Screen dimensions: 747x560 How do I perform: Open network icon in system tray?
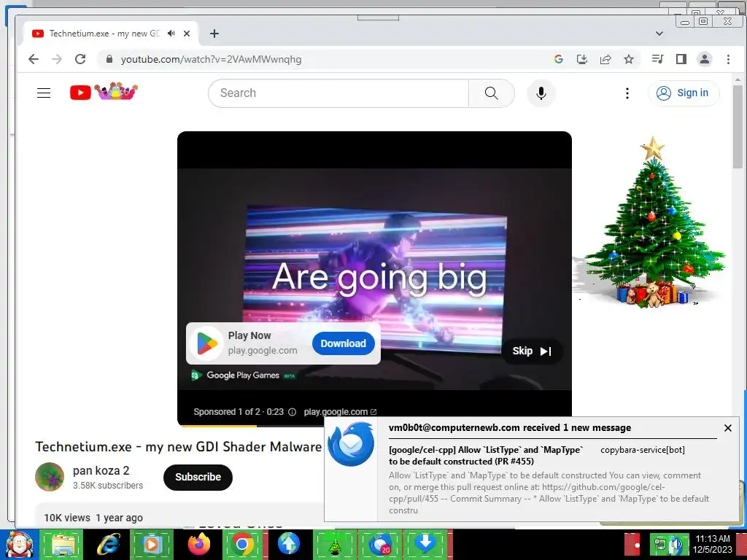click(x=660, y=545)
